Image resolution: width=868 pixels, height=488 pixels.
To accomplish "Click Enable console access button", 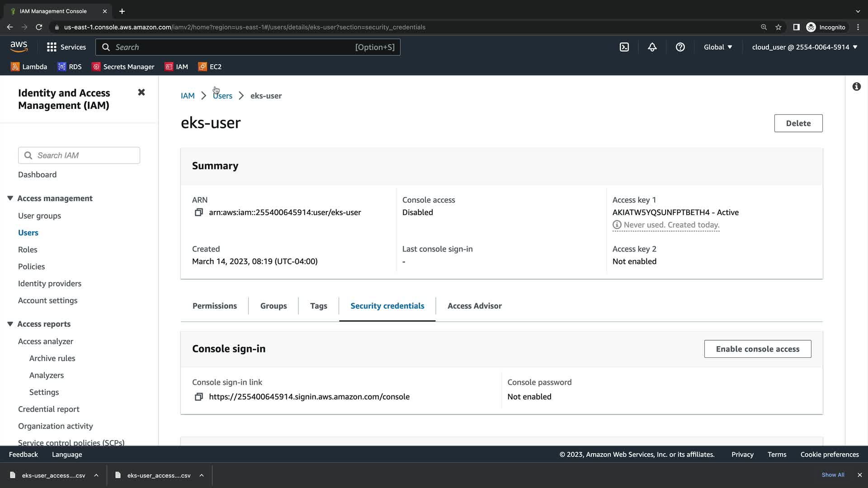I will [758, 349].
